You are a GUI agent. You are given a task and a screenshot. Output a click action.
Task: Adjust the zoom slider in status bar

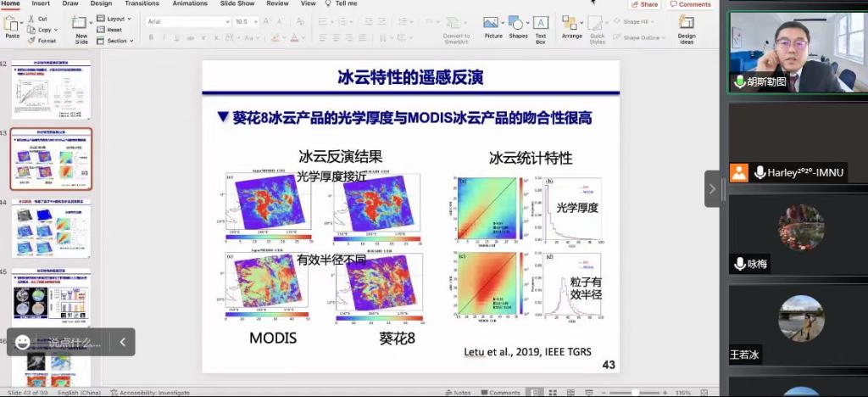pos(635,393)
